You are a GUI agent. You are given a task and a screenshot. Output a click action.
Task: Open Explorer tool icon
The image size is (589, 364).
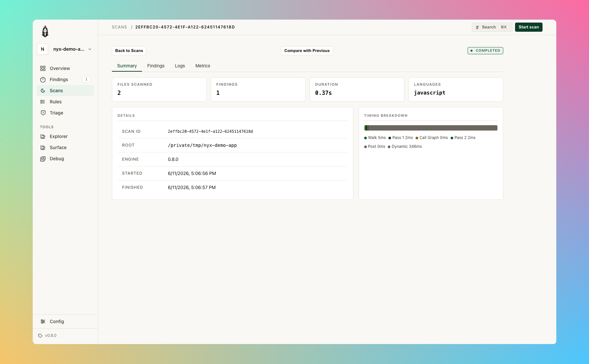pos(43,136)
